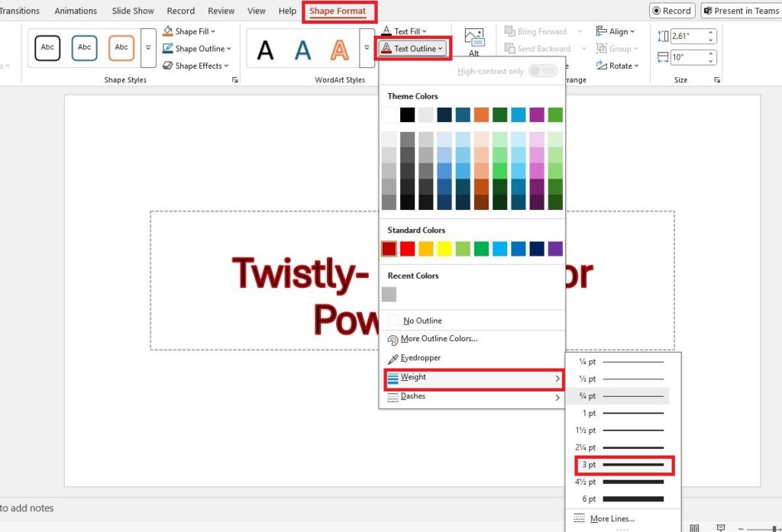Open the Rotate objects menu
The width and height of the screenshot is (782, 532).
tap(617, 66)
